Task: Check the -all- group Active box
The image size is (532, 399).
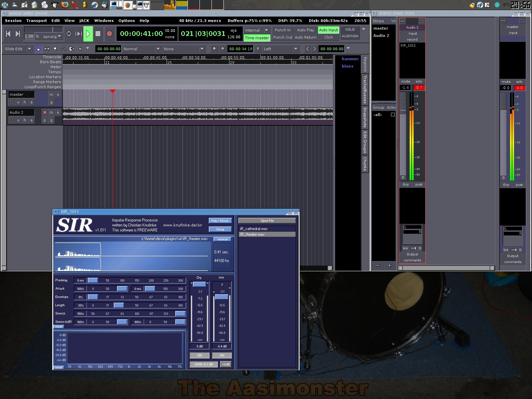Action: coord(393,115)
